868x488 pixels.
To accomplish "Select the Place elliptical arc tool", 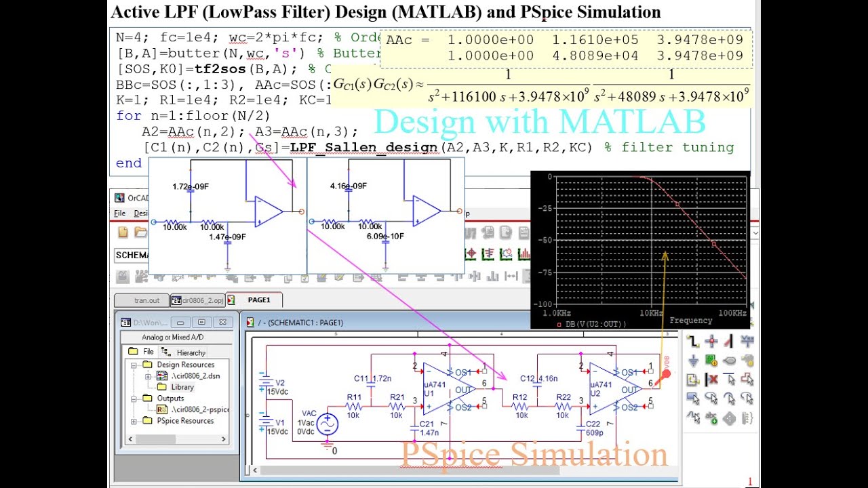I will 747,399.
